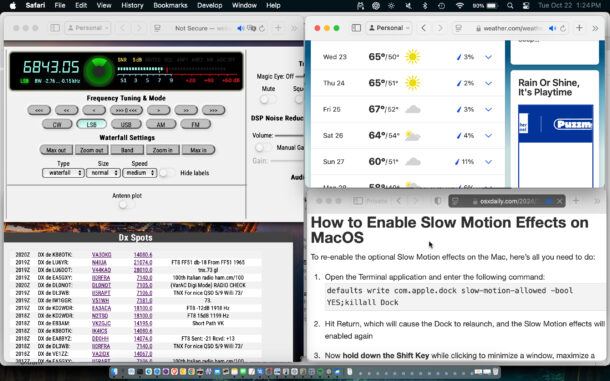The width and height of the screenshot is (610, 381).
Task: Add new tab in the Not Secure radio window
Action: coord(278,28)
